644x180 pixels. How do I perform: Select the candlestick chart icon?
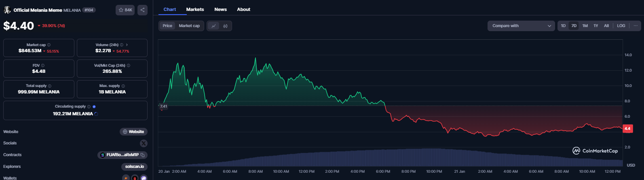click(225, 26)
